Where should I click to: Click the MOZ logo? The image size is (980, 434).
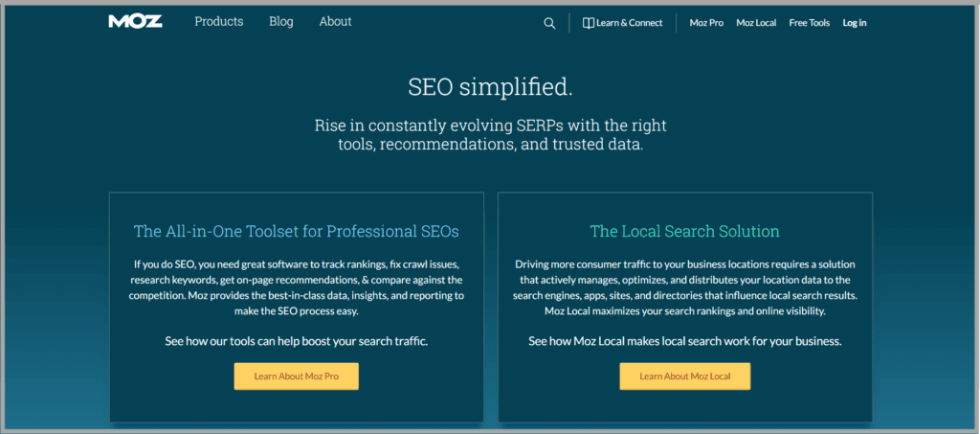(136, 22)
